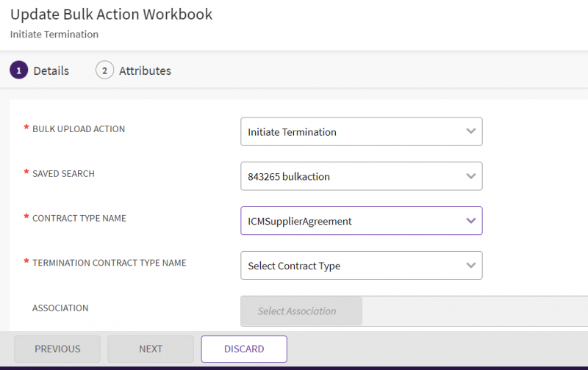
Task: Click the Select Association field
Action: (302, 311)
